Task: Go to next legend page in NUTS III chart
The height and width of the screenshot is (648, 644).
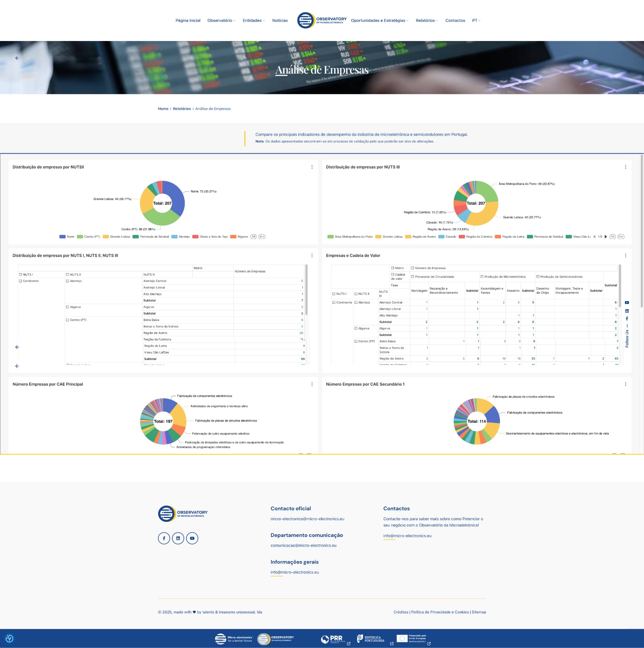Action: click(606, 237)
